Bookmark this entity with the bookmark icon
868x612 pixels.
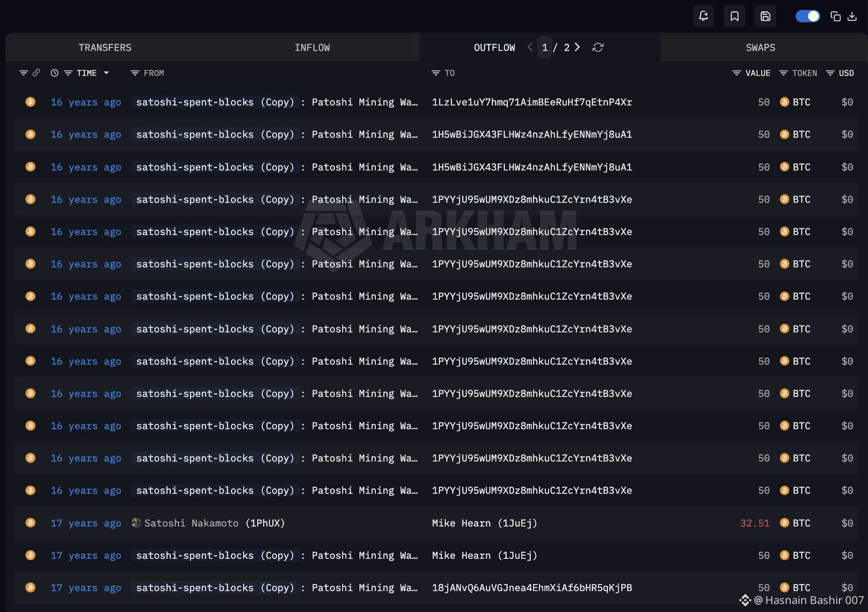[734, 16]
